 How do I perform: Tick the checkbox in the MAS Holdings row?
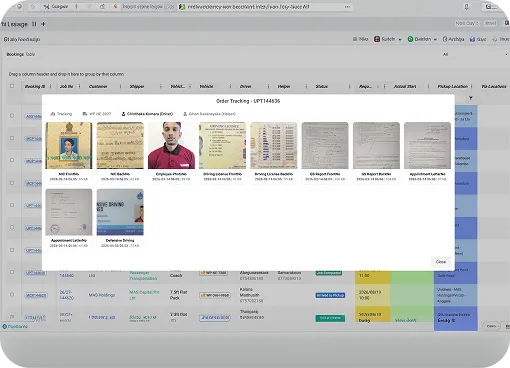point(12,295)
